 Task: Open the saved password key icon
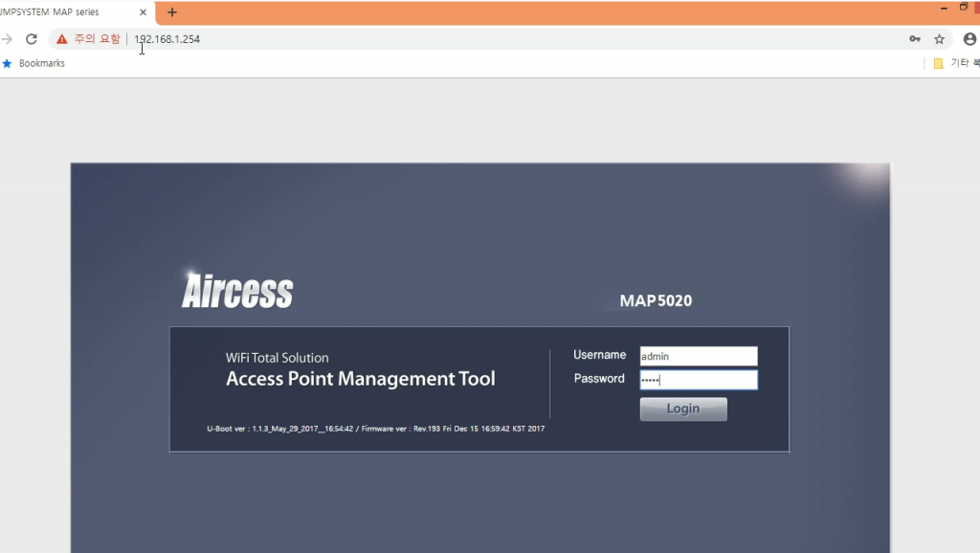point(915,38)
